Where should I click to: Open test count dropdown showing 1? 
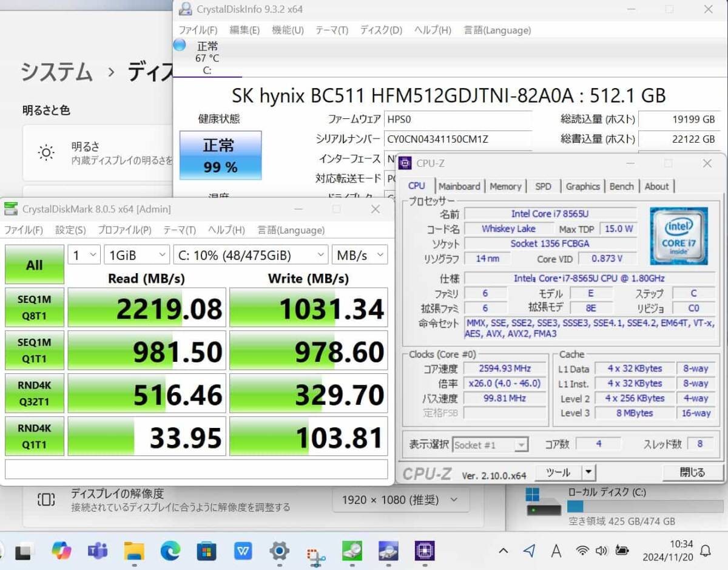click(x=84, y=255)
